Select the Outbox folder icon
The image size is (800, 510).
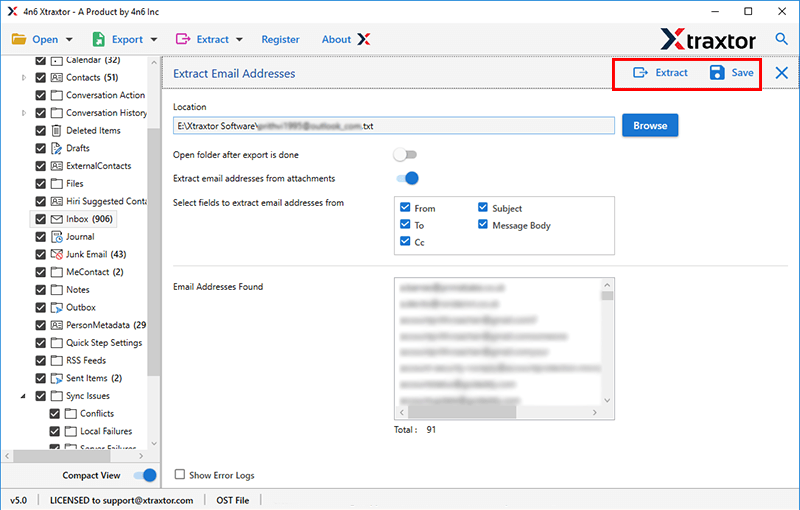[57, 308]
